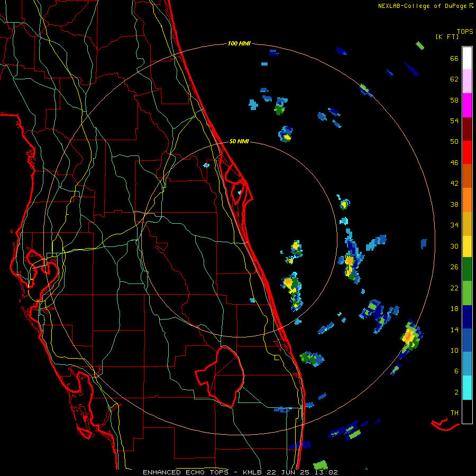Screen dimensions: 476x476
Task: Click the magenta legend swatch
Action: click(467, 105)
